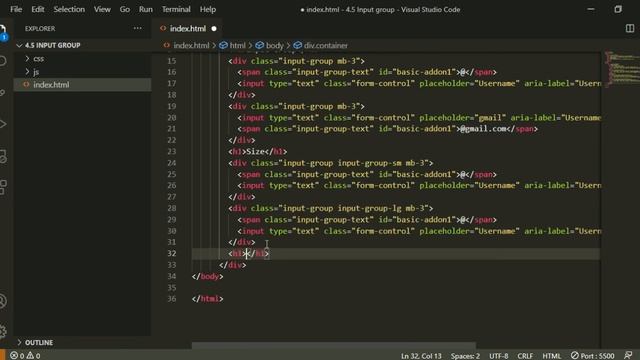This screenshot has height=360, width=640.
Task: Select the index.html editor tab
Action: click(187, 29)
